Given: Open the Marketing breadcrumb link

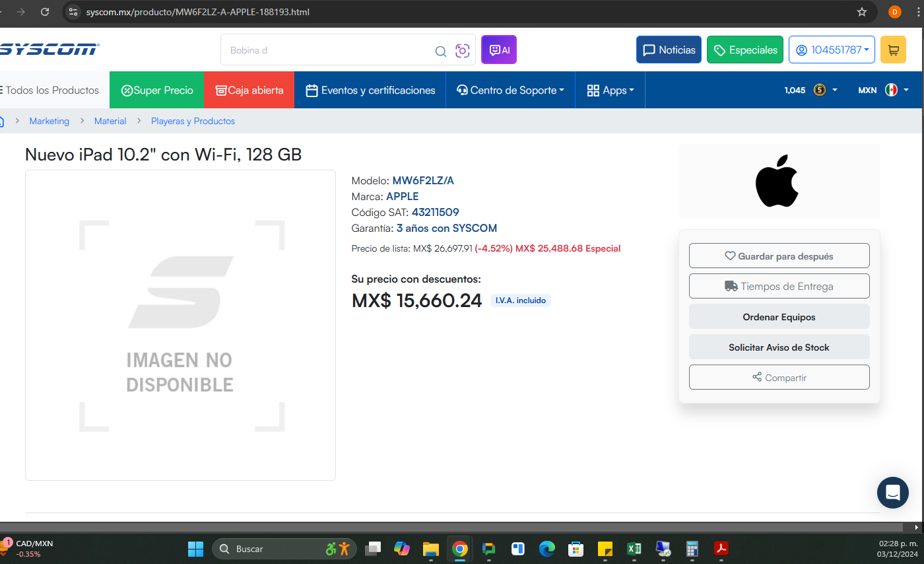Looking at the screenshot, I should coord(49,121).
